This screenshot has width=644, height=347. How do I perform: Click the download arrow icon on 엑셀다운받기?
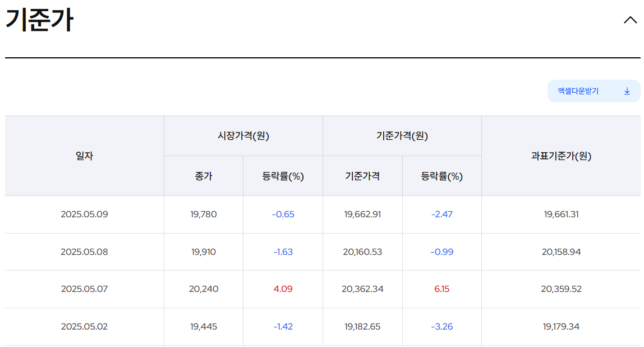(627, 92)
